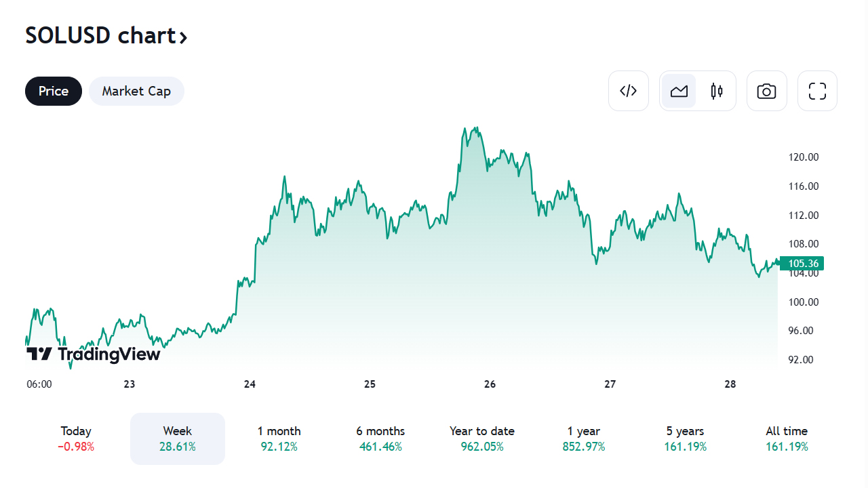Choose the 6 months range
The width and height of the screenshot is (868, 488).
pos(380,439)
